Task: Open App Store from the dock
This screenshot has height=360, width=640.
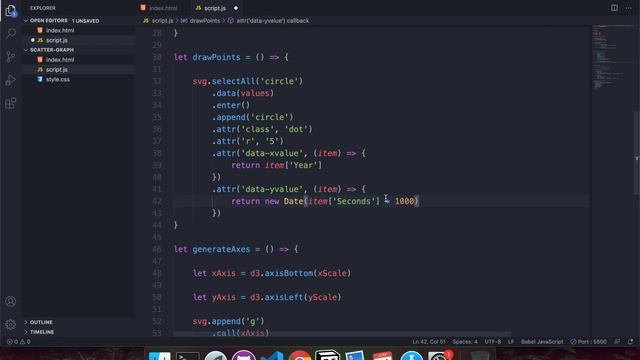Action: [x=411, y=356]
